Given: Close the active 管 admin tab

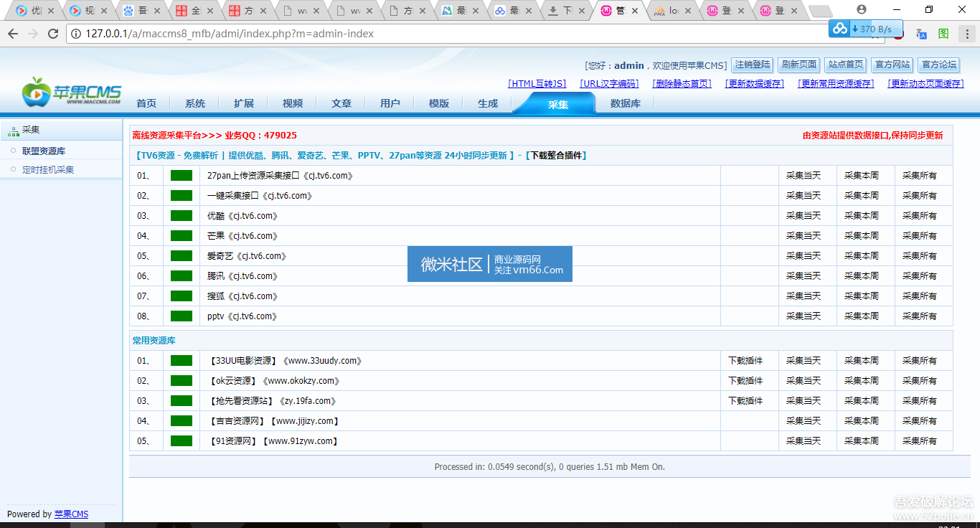Looking at the screenshot, I should 635,11.
